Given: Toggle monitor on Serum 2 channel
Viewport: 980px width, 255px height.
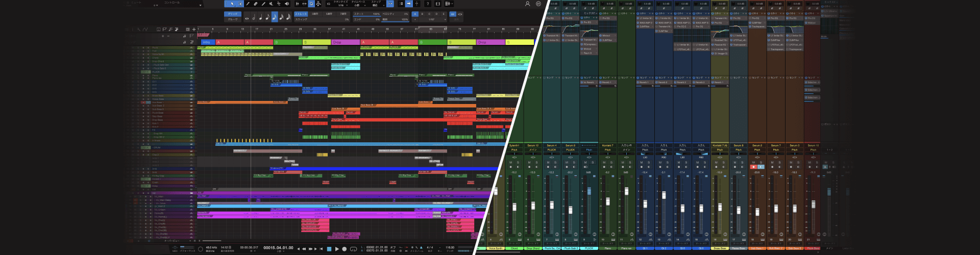Looking at the screenshot, I should [761, 167].
